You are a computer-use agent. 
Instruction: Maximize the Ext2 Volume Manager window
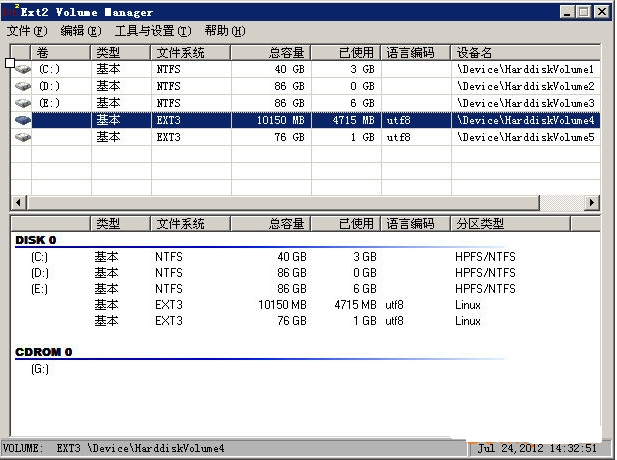click(x=584, y=12)
